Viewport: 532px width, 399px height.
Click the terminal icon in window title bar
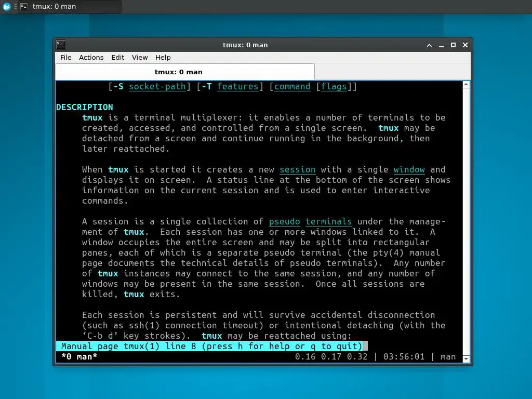(61, 45)
